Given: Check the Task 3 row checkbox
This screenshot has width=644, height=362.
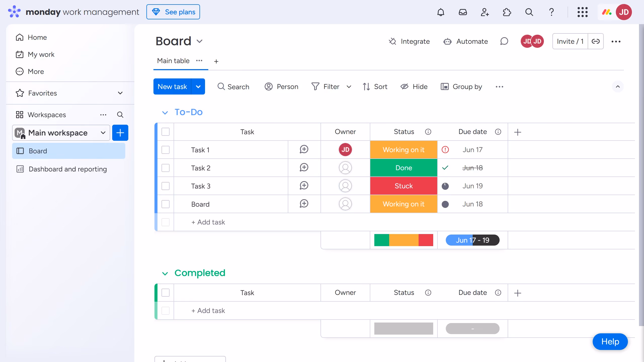Looking at the screenshot, I should (166, 186).
